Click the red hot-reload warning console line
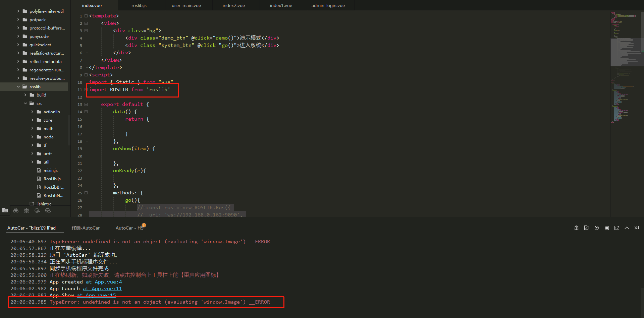 point(115,275)
